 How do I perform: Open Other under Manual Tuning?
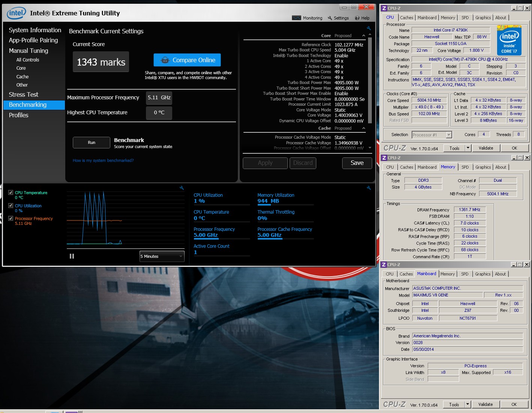pyautogui.click(x=22, y=85)
